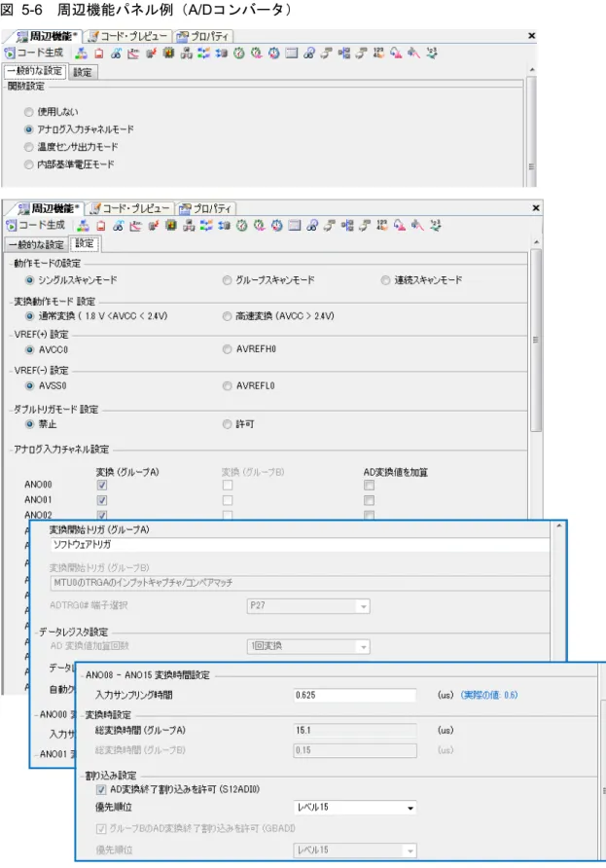
Task: Open blue-green arrows Event Link icon, upper toolbar
Action: click(203, 54)
